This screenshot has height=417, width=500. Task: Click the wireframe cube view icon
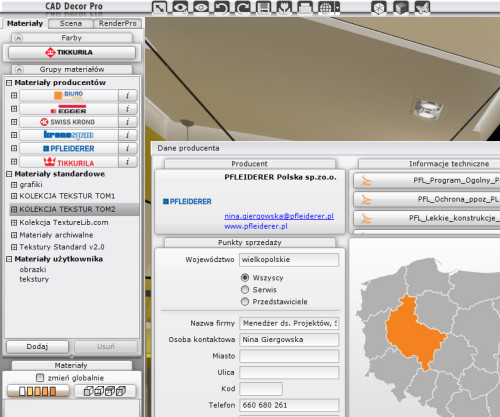pos(379,7)
